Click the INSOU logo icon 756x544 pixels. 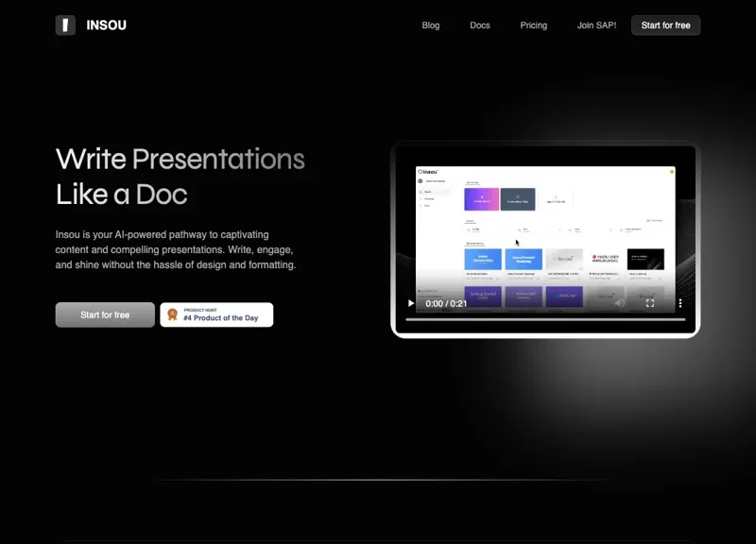pos(65,25)
